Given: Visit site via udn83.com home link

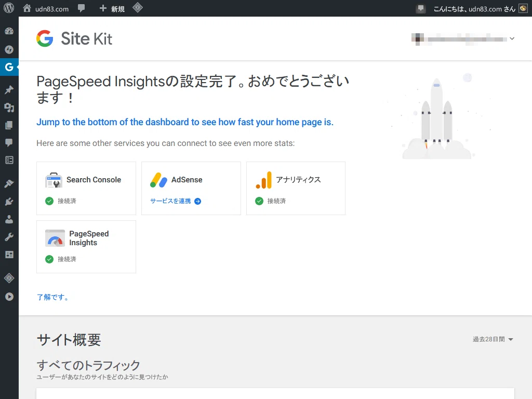Looking at the screenshot, I should (x=46, y=8).
